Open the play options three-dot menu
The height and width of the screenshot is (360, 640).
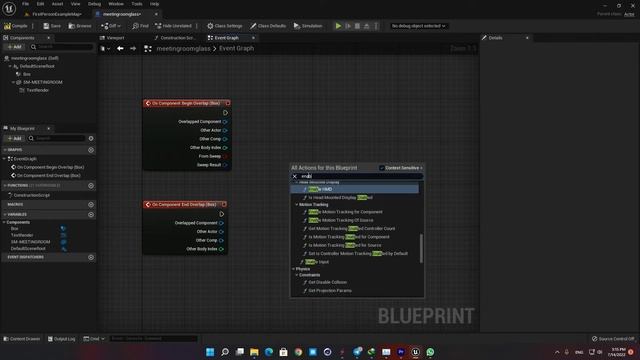(376, 26)
